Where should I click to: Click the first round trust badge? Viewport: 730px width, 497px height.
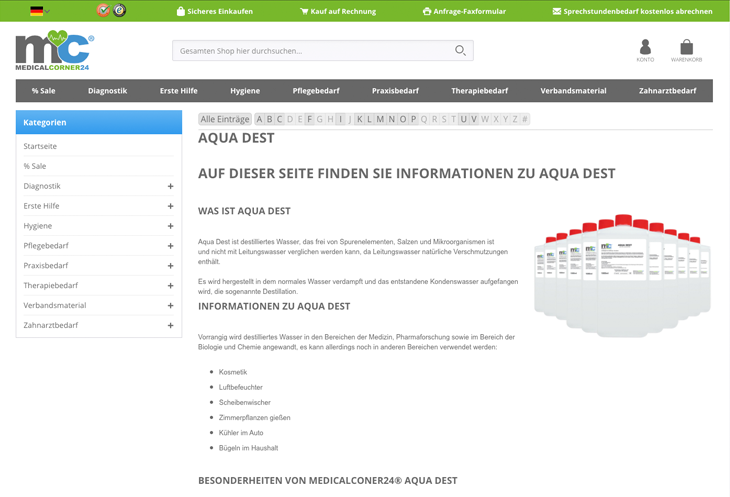tap(103, 11)
